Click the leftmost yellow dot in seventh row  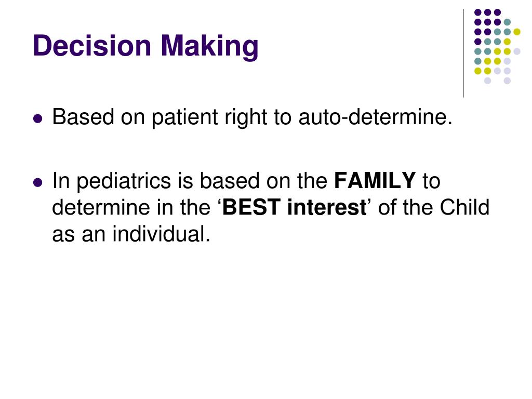click(x=478, y=71)
